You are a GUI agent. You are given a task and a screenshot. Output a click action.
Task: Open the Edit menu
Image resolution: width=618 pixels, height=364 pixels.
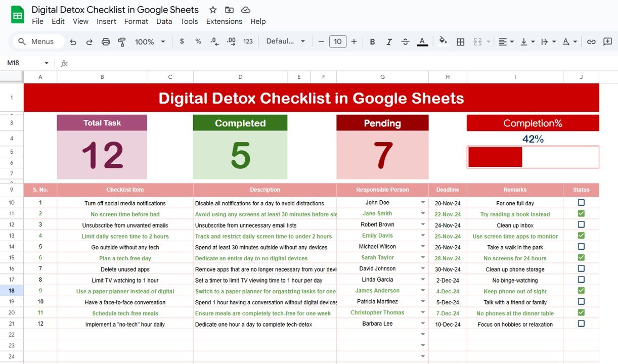(x=58, y=21)
